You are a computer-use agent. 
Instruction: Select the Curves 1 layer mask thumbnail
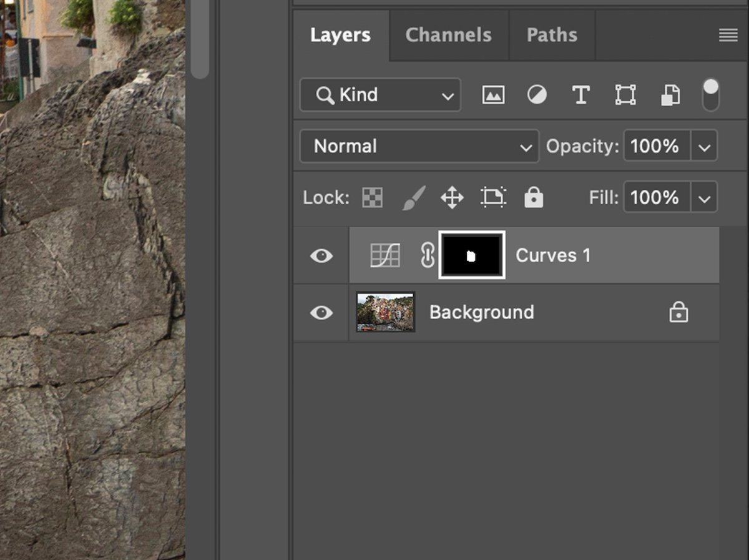click(x=472, y=255)
